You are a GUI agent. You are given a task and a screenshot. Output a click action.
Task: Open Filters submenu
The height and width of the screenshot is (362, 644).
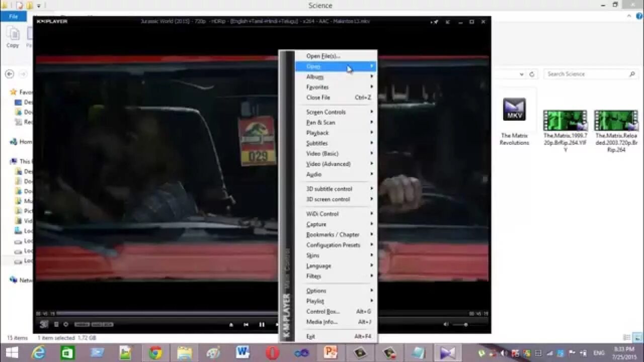[336, 276]
